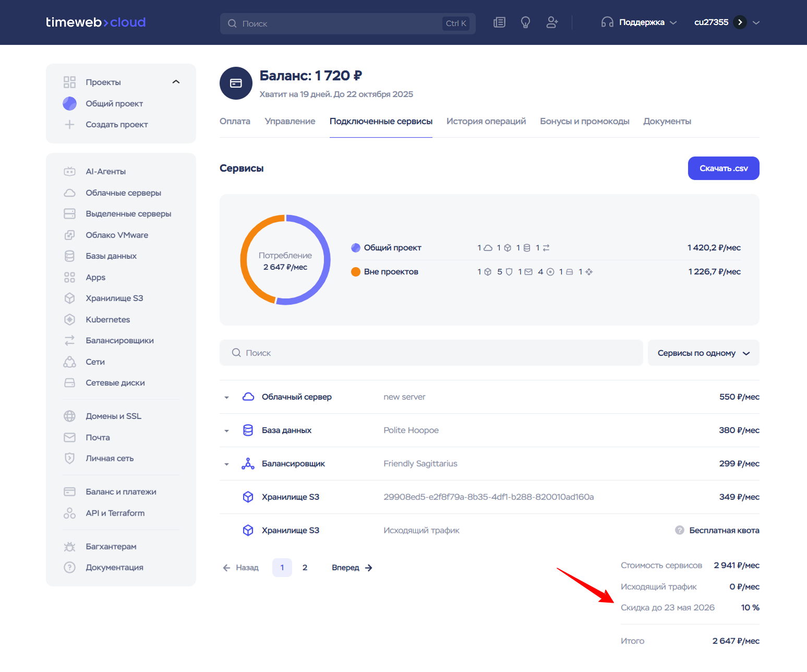Expand the Облачный сервер row
The height and width of the screenshot is (672, 807).
[x=226, y=398]
